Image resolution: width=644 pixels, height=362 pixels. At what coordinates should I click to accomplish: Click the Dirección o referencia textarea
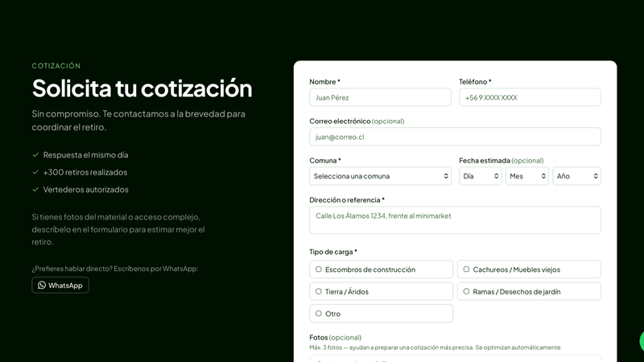[x=455, y=220]
